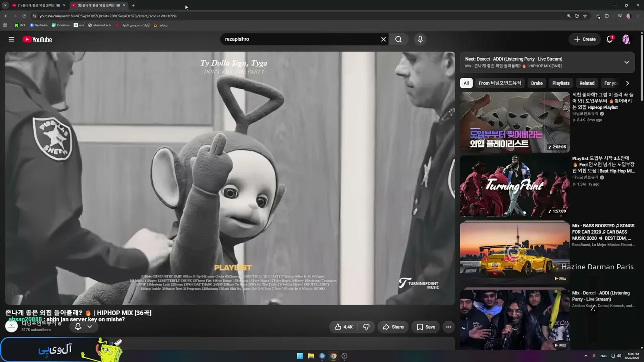Viewport: 644px width, 362px height.
Task: Dislike the video
Action: tap(366, 327)
